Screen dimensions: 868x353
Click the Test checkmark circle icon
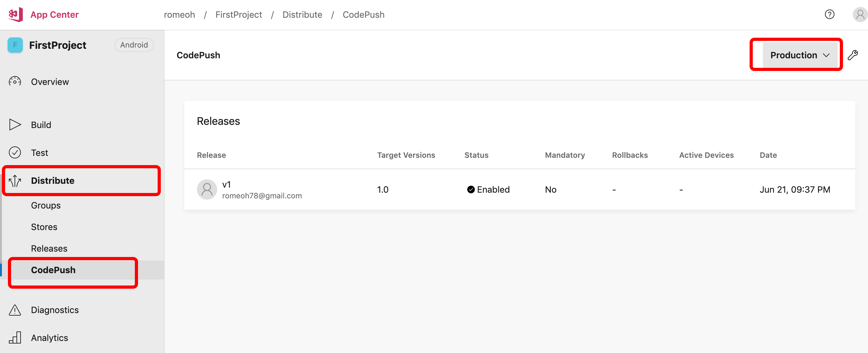[x=15, y=153]
